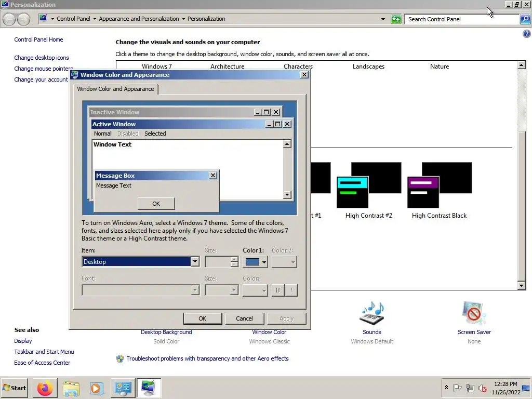Click Normal in the preview menu

(x=102, y=134)
